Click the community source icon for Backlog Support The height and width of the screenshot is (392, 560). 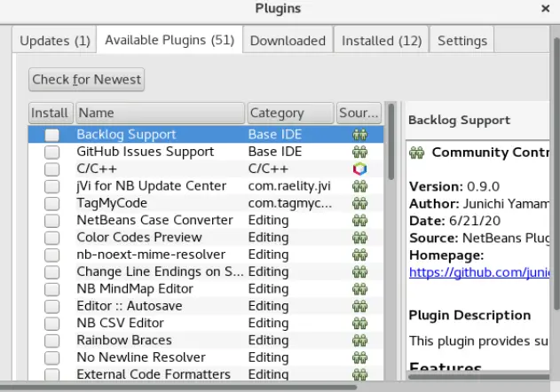click(359, 135)
